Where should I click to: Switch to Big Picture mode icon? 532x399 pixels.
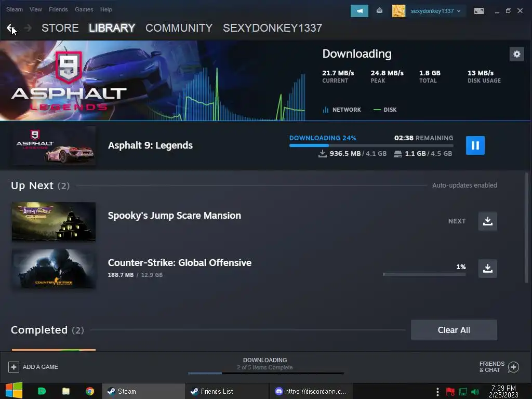click(478, 11)
